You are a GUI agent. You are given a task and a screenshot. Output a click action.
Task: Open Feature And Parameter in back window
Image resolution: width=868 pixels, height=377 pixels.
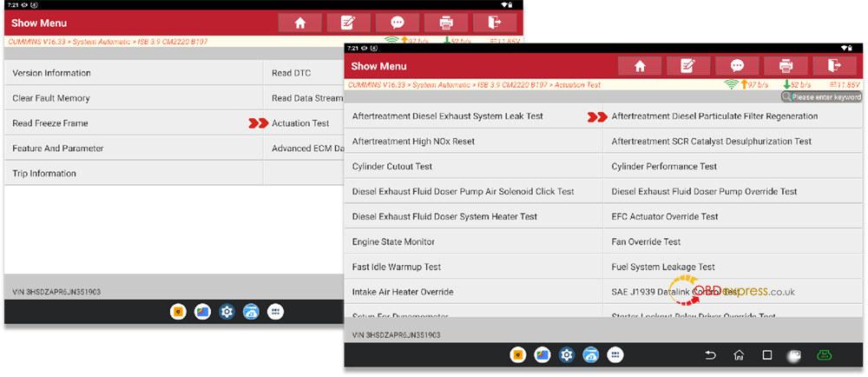click(x=134, y=149)
